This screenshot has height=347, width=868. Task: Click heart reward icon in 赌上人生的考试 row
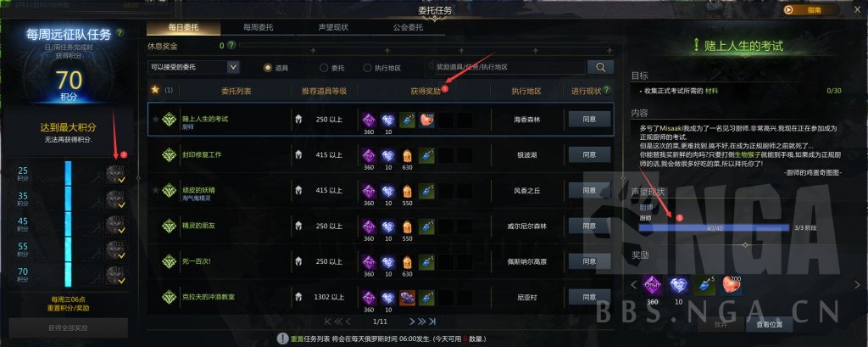tap(426, 119)
